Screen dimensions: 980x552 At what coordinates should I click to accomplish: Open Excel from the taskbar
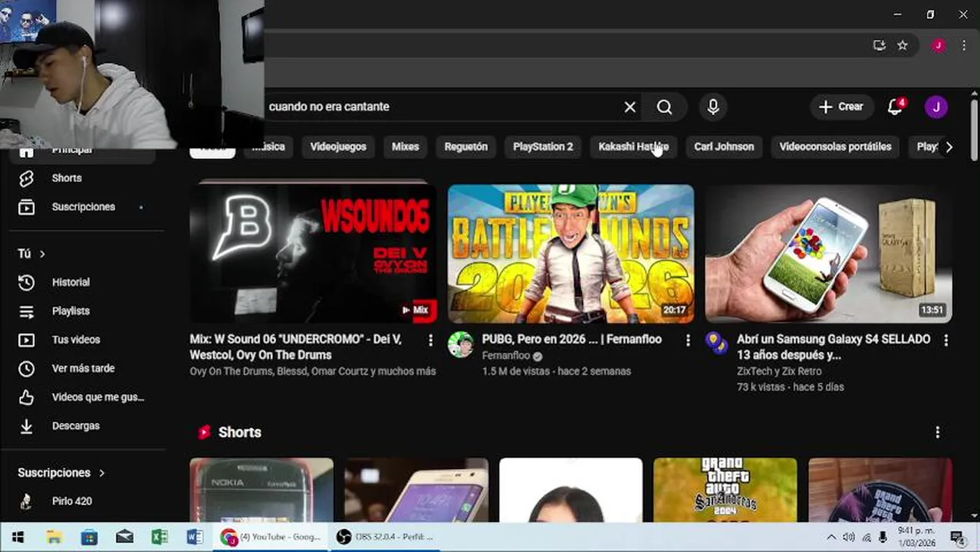(x=159, y=537)
